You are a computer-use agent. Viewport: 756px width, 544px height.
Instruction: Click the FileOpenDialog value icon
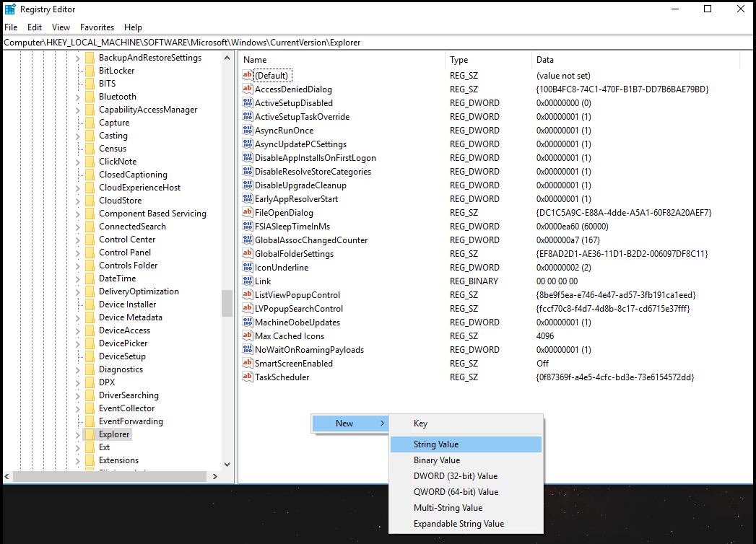(248, 213)
